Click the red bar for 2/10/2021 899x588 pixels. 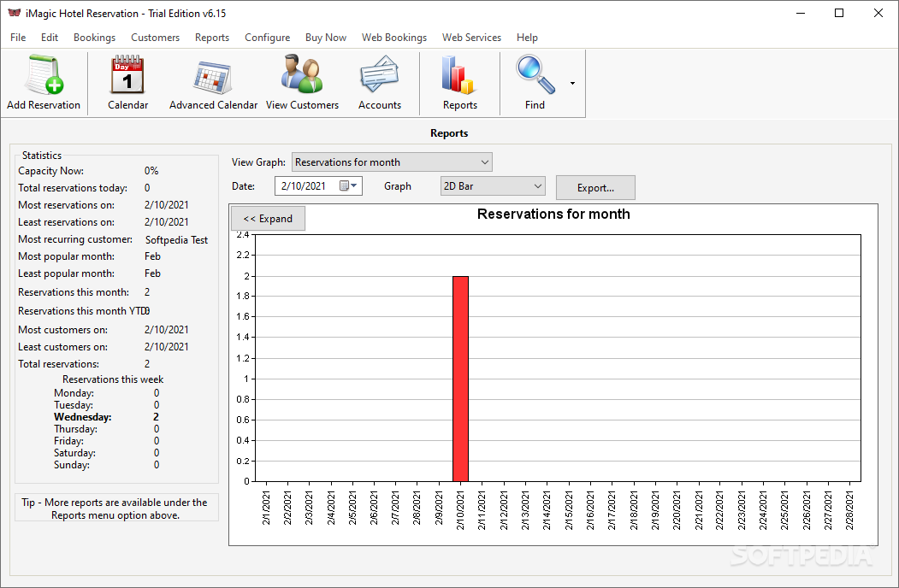pos(460,379)
